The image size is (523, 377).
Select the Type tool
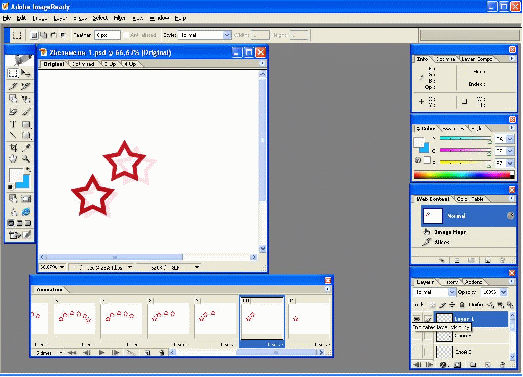pos(13,124)
